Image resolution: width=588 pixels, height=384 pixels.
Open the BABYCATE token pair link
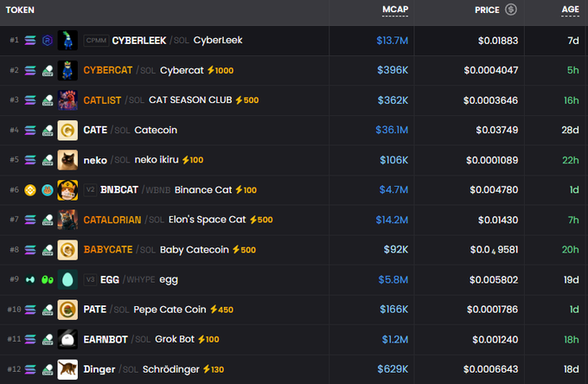coord(108,250)
